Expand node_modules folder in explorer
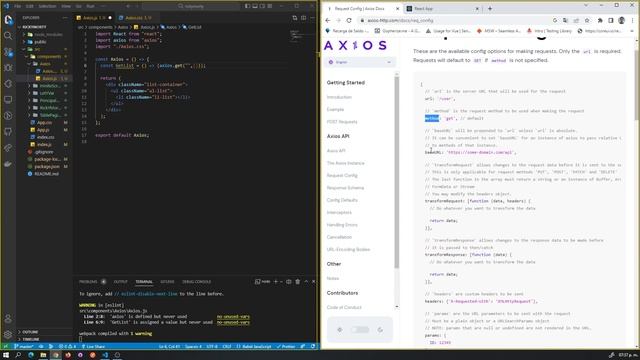The width and height of the screenshot is (640, 360). tap(44, 34)
